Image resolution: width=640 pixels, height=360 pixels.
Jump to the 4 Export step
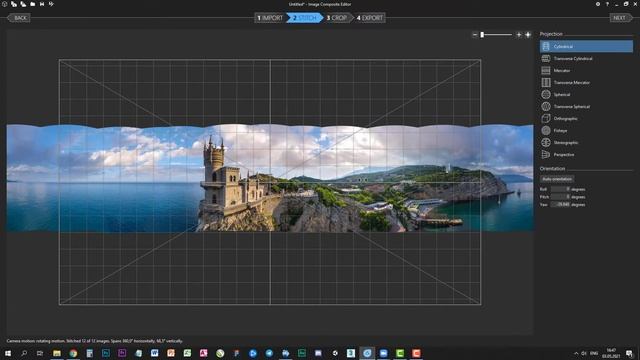[370, 18]
